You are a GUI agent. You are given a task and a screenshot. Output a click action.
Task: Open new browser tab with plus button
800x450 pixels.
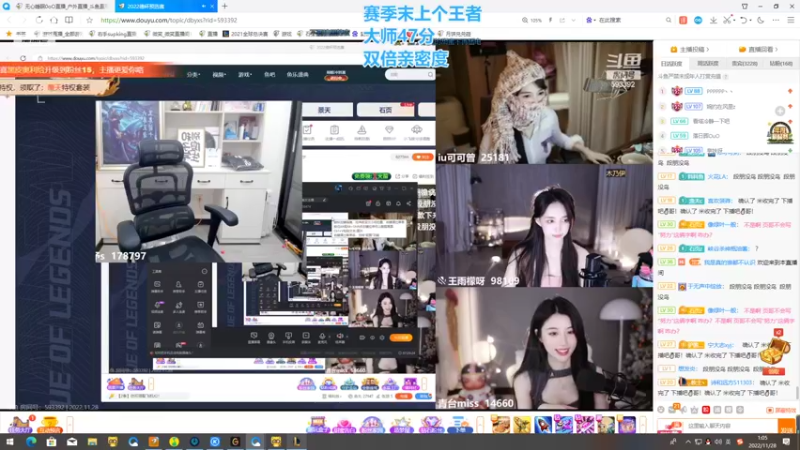pos(224,6)
